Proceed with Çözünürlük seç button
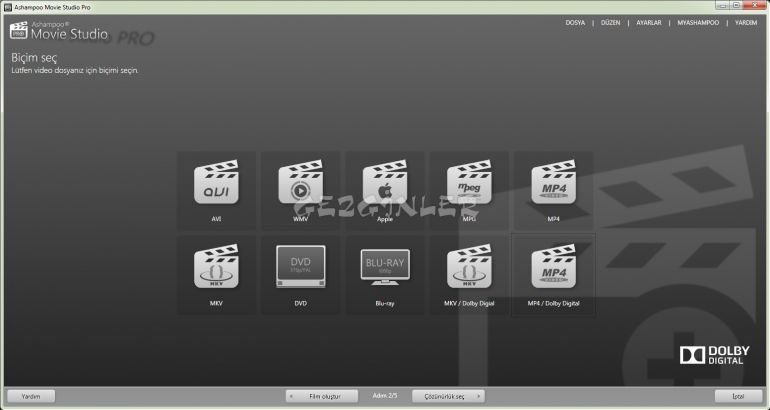 pos(448,396)
